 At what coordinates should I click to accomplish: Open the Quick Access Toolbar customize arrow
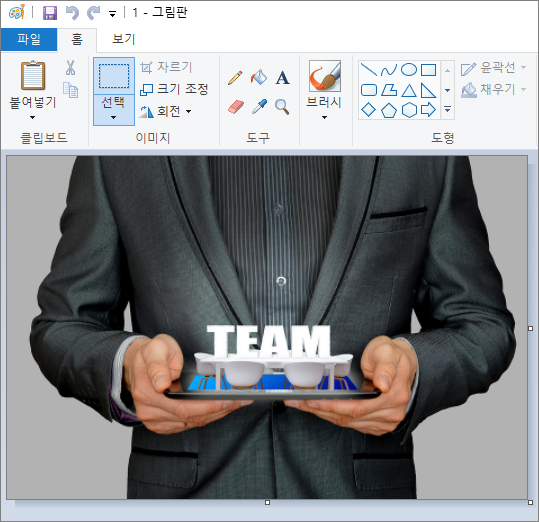coord(112,14)
